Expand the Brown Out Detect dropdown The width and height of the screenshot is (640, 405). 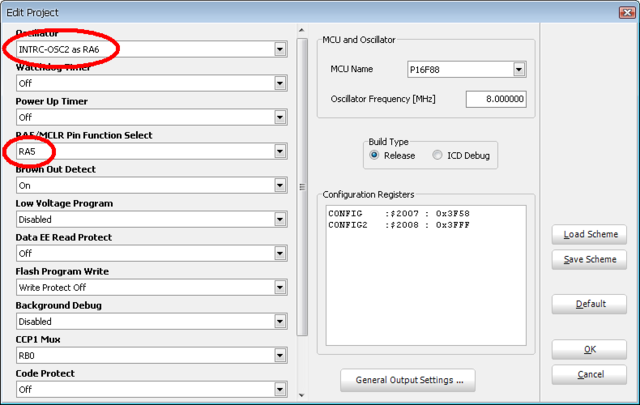(151, 185)
